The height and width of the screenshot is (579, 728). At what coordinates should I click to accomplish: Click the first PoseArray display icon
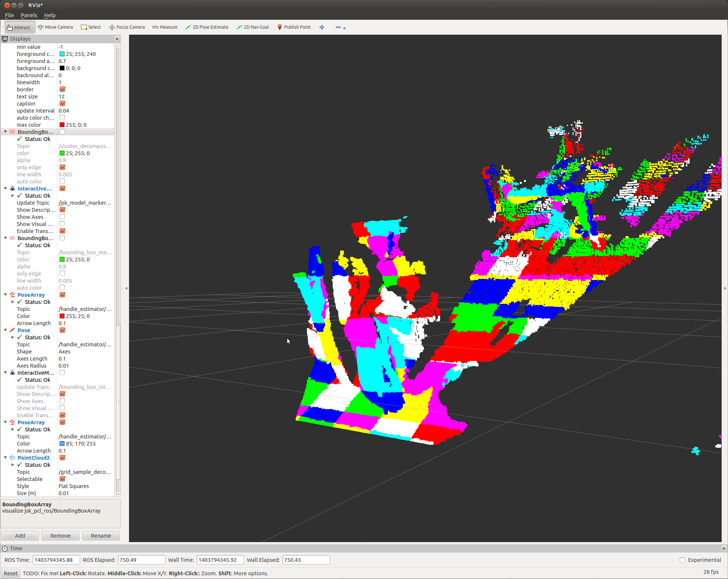[x=12, y=295]
